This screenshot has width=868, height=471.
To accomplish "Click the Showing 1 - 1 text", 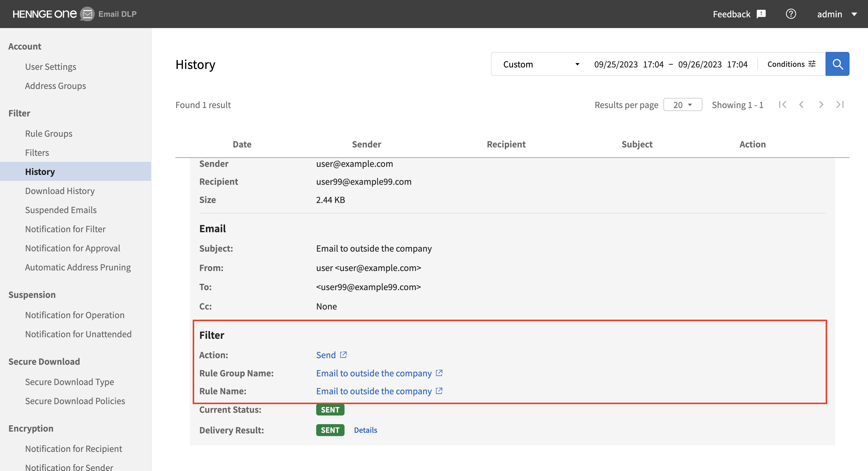I will coord(738,105).
